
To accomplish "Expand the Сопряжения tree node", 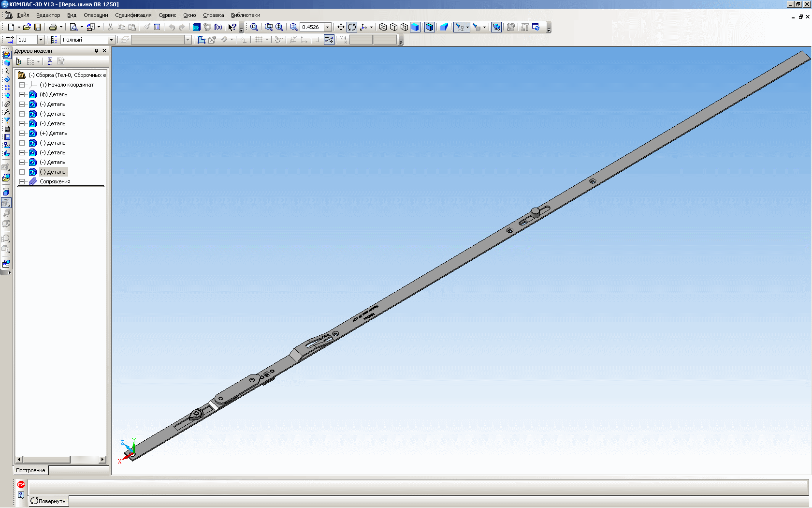I will (22, 181).
